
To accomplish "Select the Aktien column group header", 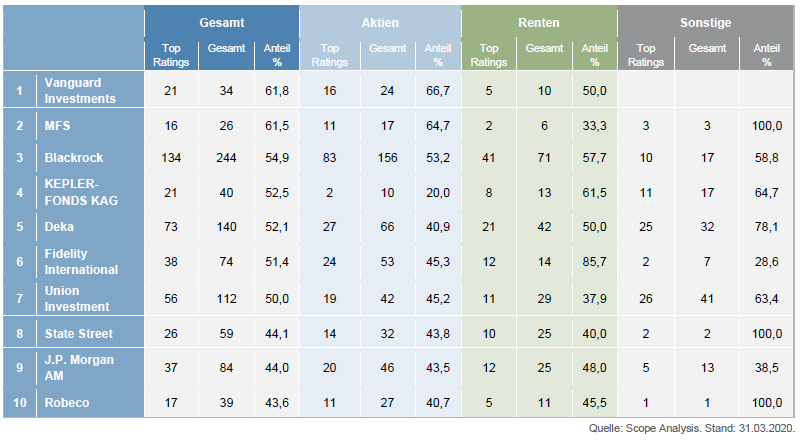I will click(x=379, y=21).
